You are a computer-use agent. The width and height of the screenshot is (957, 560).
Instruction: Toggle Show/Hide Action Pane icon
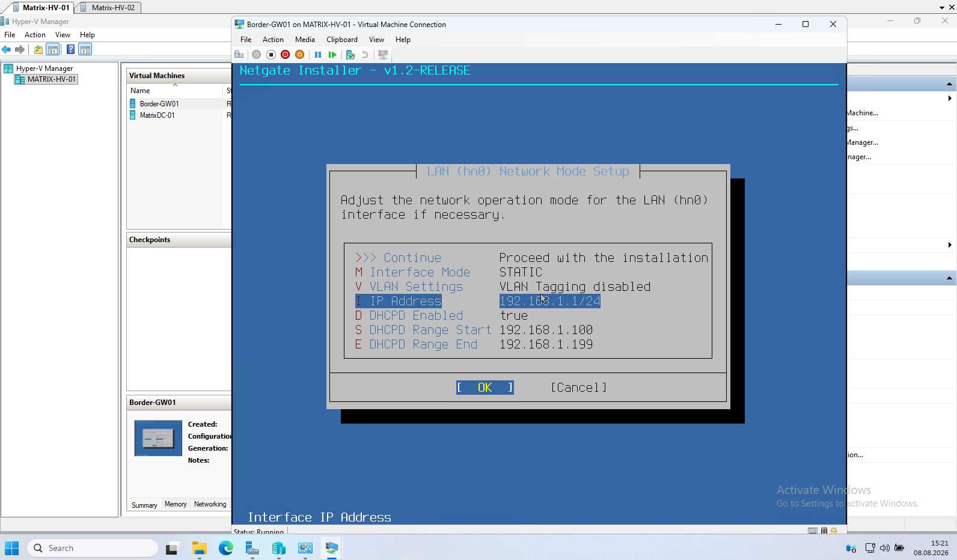[85, 49]
